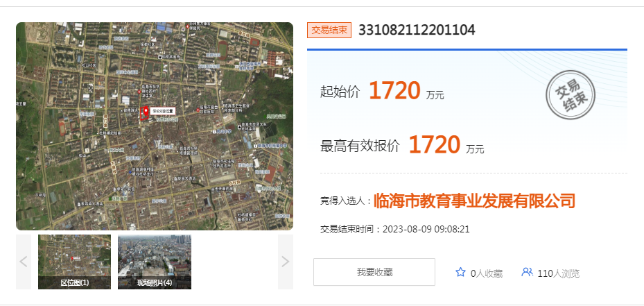The image size is (644, 306).
Task: Click the 我要收藏 button
Action: [374, 272]
